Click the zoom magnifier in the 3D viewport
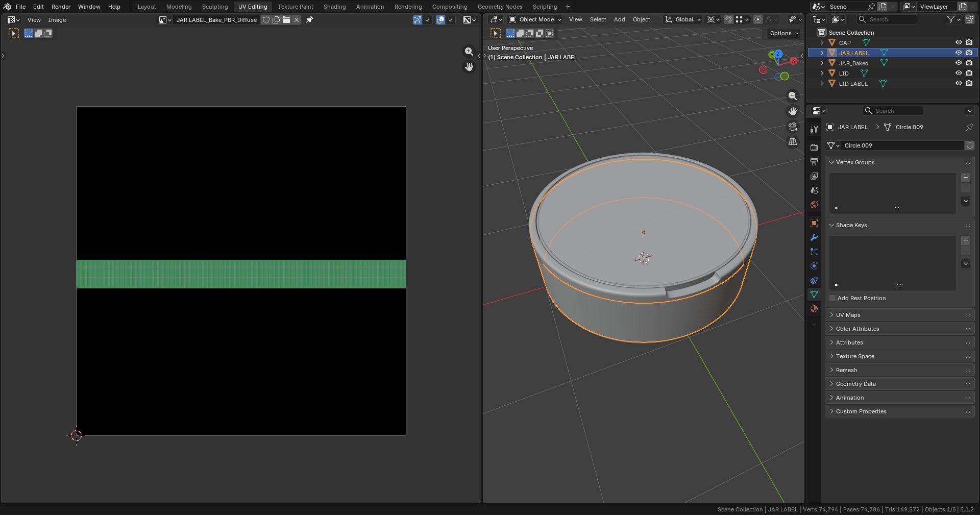Image resolution: width=980 pixels, height=515 pixels. point(792,96)
